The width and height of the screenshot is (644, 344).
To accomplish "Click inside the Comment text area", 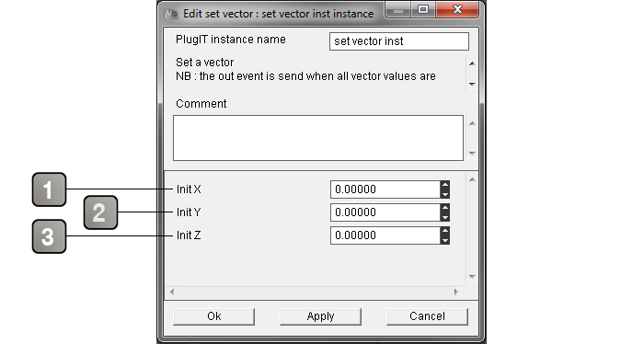I will click(318, 138).
